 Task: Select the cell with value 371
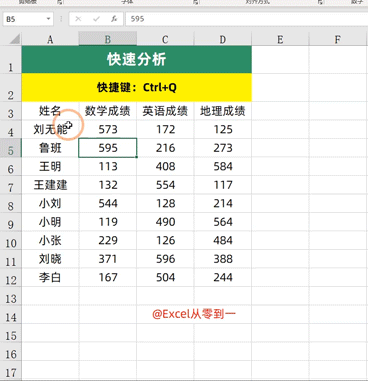click(x=108, y=259)
